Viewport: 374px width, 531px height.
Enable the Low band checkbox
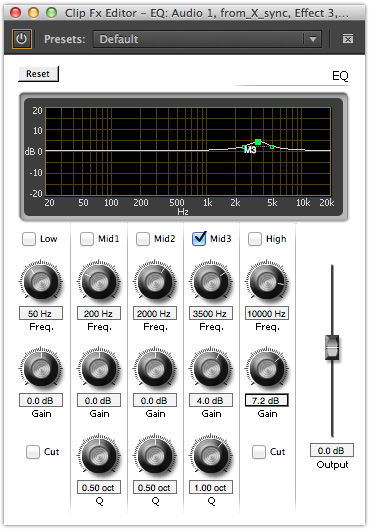point(29,239)
